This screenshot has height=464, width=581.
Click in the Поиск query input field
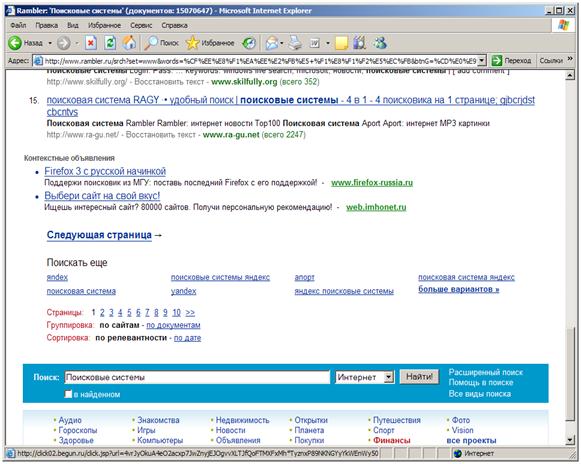tap(197, 377)
